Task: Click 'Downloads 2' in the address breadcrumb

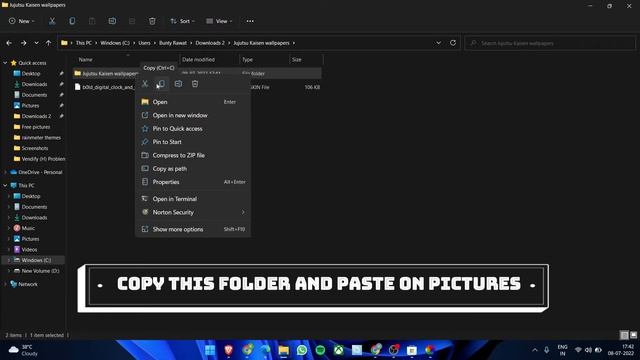Action: (210, 43)
